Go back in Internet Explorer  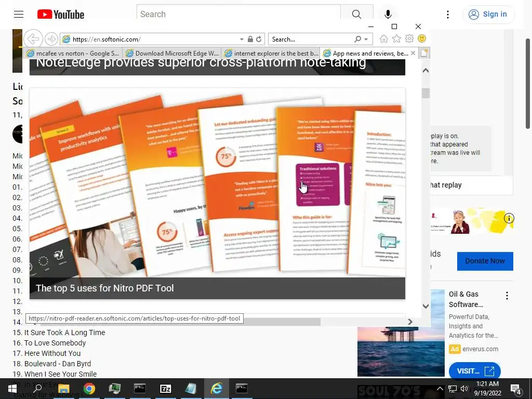point(33,39)
